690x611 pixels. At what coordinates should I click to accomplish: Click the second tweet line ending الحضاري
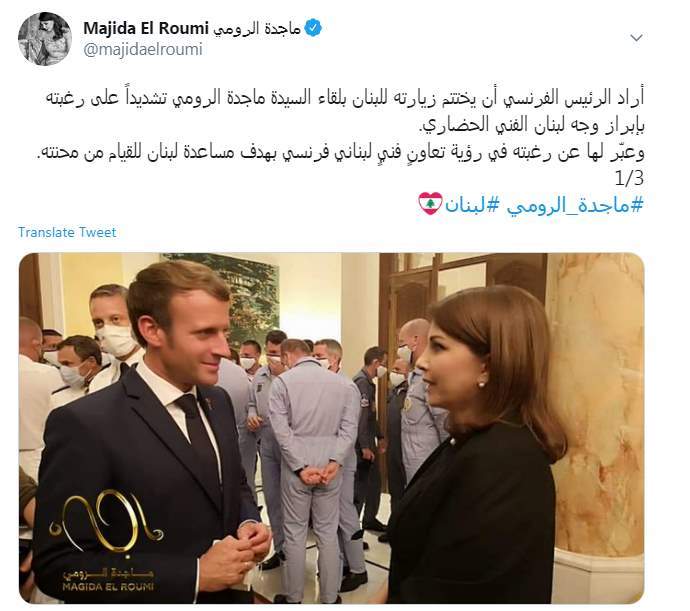(x=531, y=125)
